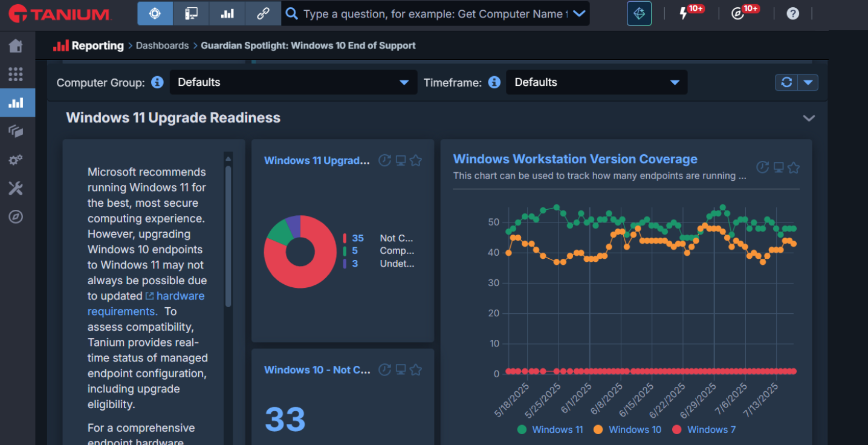The width and height of the screenshot is (868, 445).
Task: Click the text panel scrollbar thumb
Action: pos(228,236)
